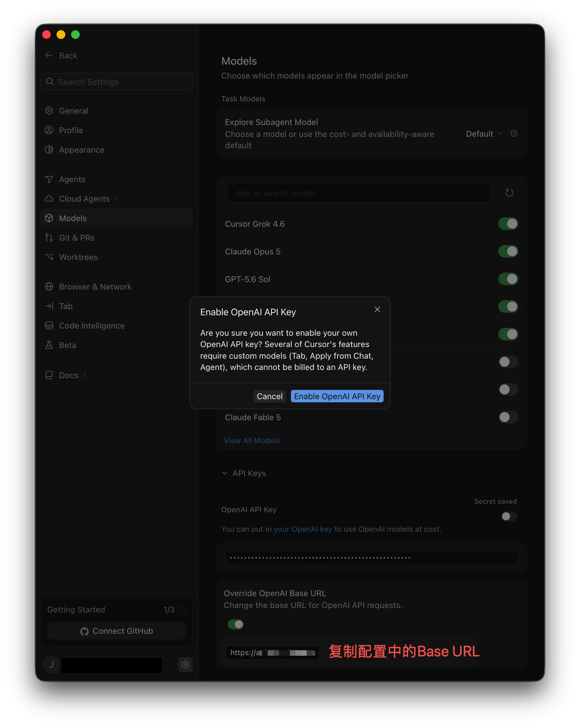
Task: Open the Git & PRs icon
Action: click(49, 238)
